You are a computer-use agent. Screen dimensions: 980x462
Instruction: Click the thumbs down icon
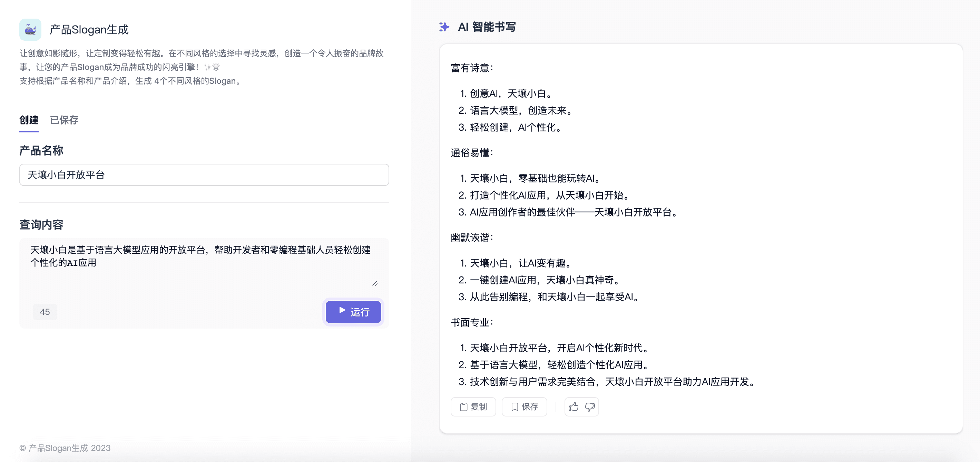click(x=590, y=407)
